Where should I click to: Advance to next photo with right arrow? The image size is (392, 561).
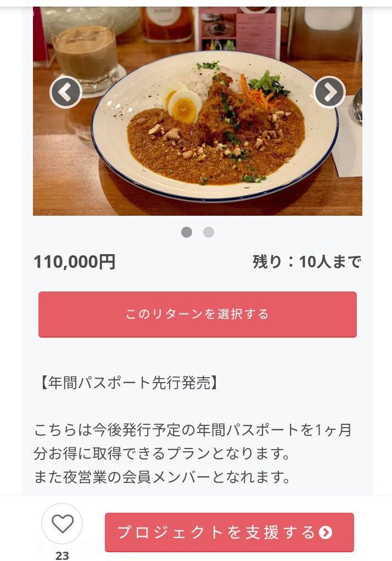(x=329, y=92)
